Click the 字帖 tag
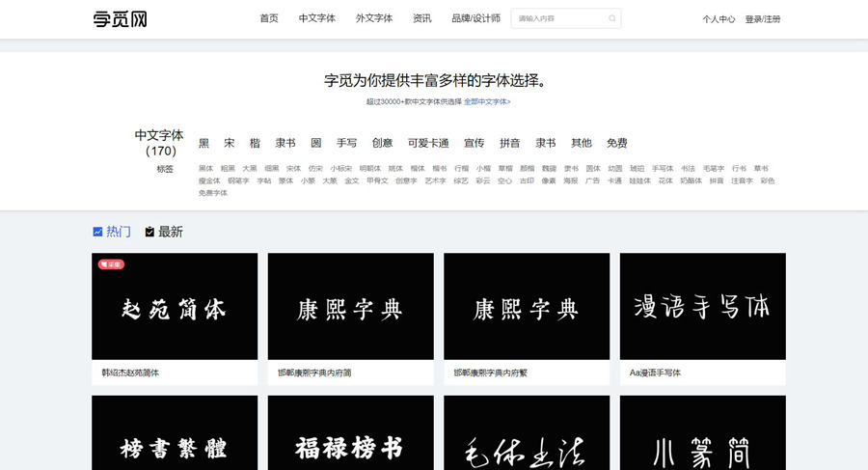The width and height of the screenshot is (868, 470). (x=264, y=180)
